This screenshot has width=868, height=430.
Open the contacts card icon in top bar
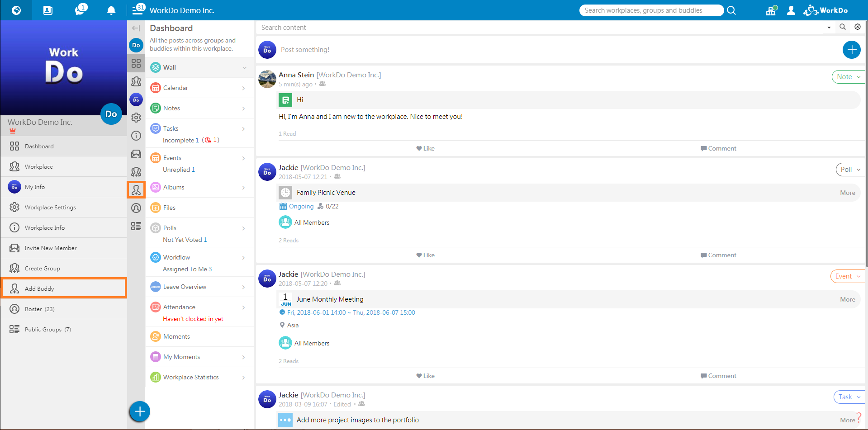48,10
